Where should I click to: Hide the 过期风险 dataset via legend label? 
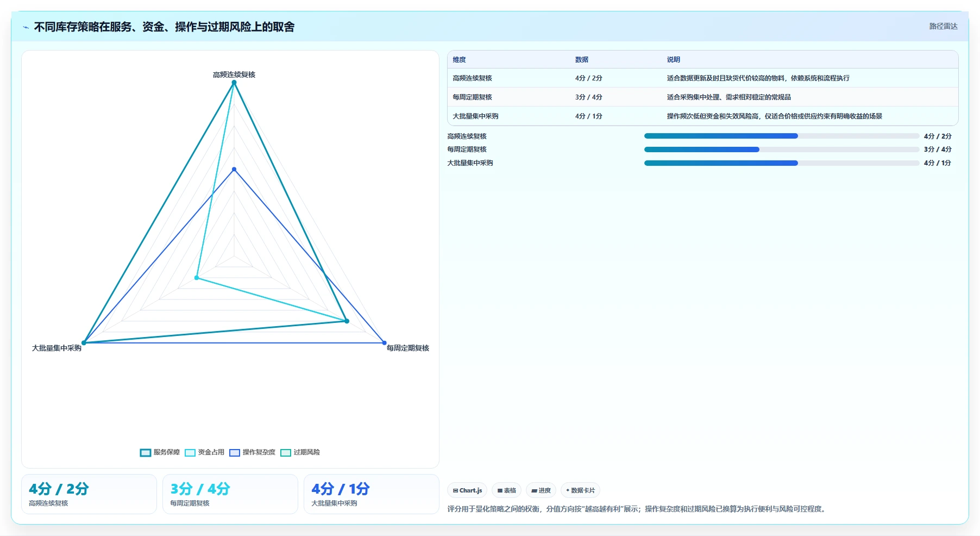[306, 452]
